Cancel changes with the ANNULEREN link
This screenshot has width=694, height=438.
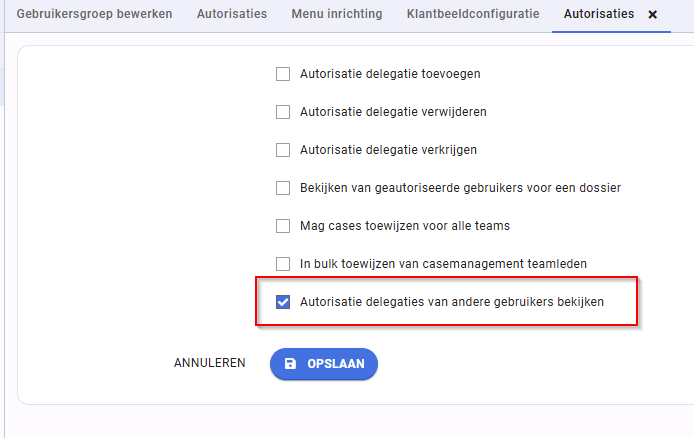(210, 363)
